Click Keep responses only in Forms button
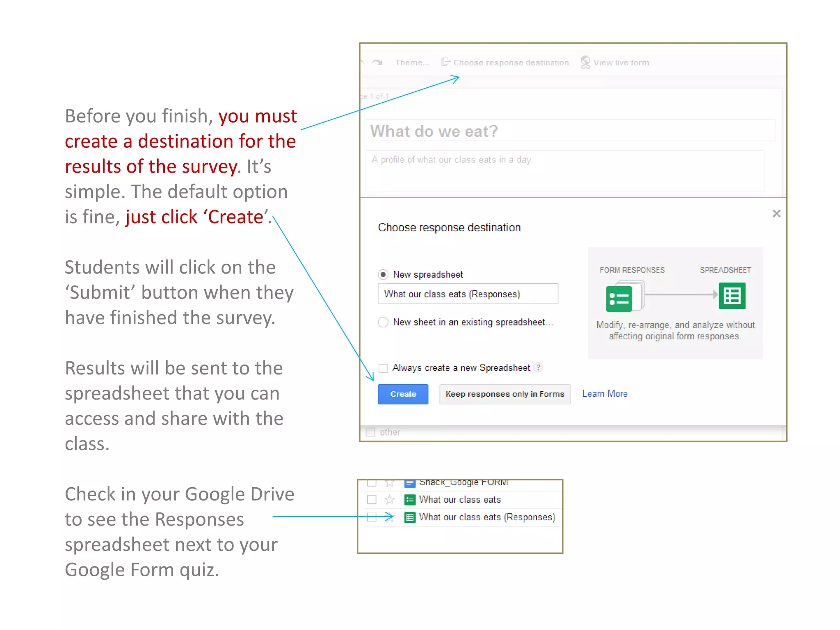Viewport: 840px width, 630px height. 505,394
